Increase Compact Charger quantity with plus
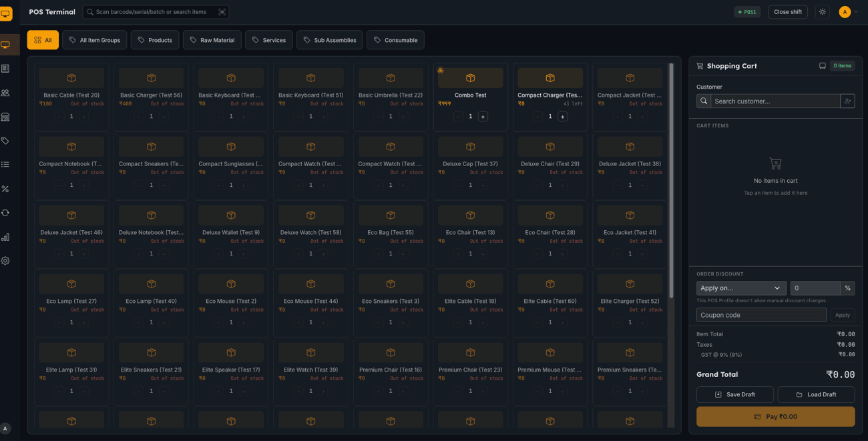 (562, 116)
